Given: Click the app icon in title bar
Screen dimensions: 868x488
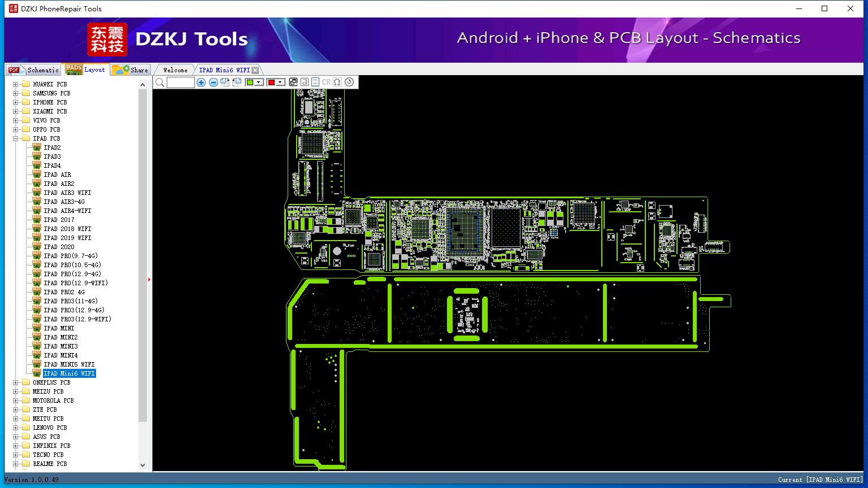Looking at the screenshot, I should (14, 8).
